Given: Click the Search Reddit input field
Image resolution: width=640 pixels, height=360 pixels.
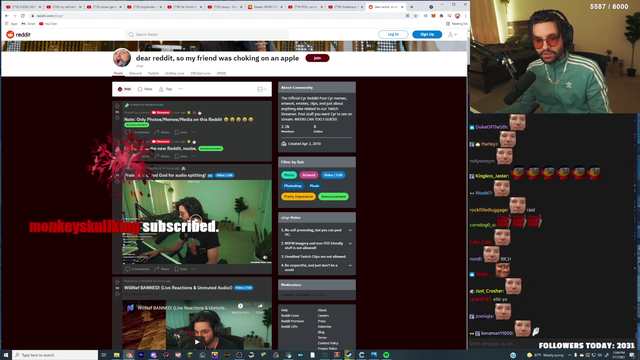Looking at the screenshot, I should tap(207, 35).
